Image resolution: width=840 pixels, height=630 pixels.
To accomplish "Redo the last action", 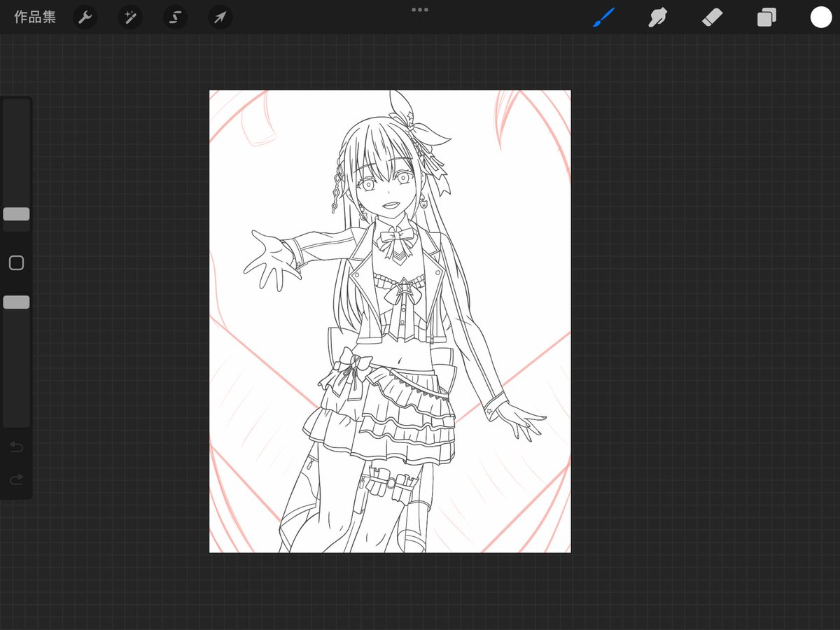I will pyautogui.click(x=16, y=479).
